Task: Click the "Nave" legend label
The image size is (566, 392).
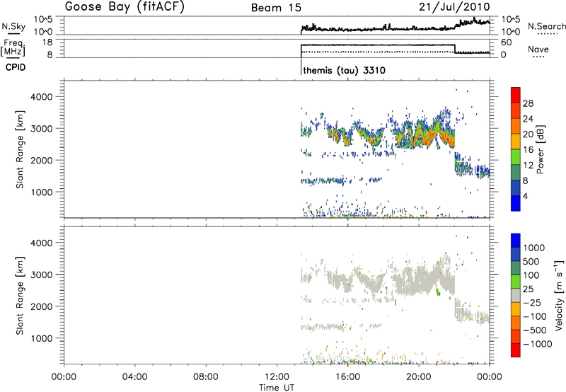Action: 538,50
